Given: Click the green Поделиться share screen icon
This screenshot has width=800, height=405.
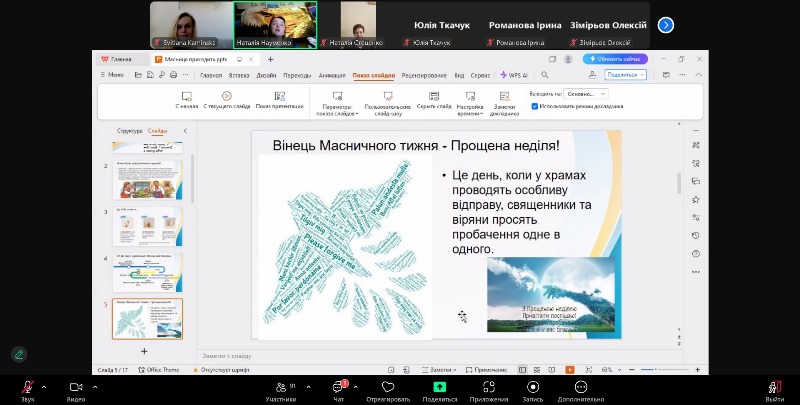Looking at the screenshot, I should 439,387.
